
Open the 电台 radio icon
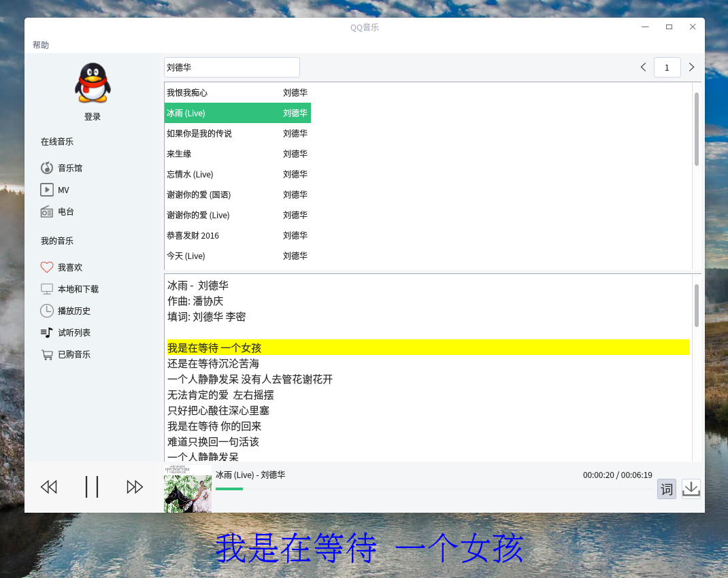pyautogui.click(x=47, y=212)
